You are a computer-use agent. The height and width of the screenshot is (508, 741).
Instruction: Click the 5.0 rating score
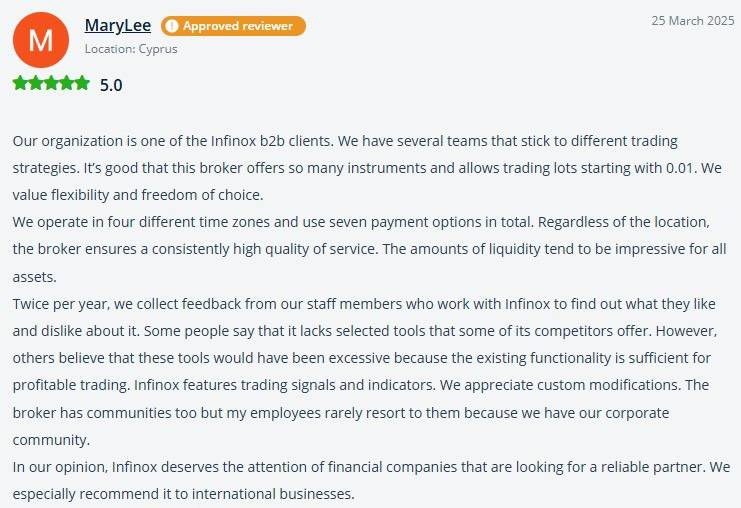click(x=111, y=85)
